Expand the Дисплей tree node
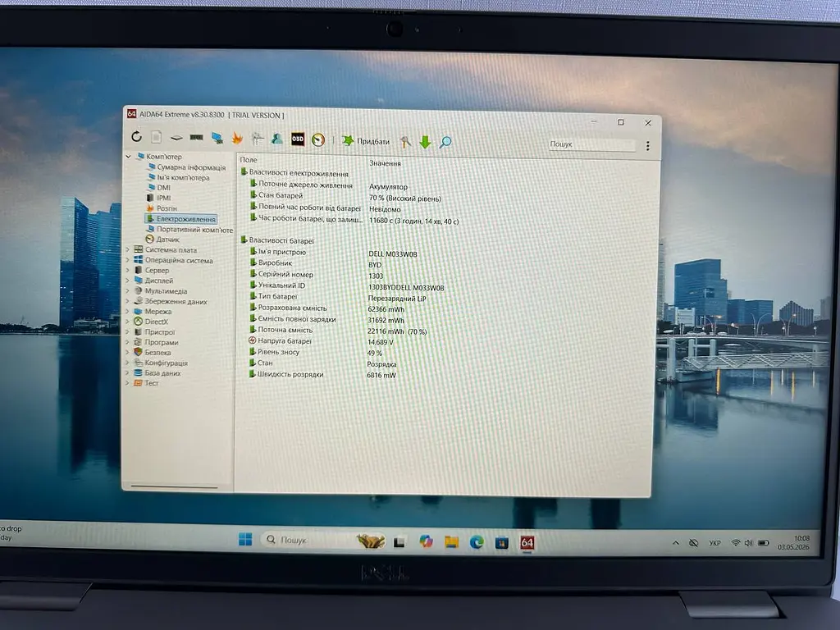The height and width of the screenshot is (630, 840). tap(127, 281)
